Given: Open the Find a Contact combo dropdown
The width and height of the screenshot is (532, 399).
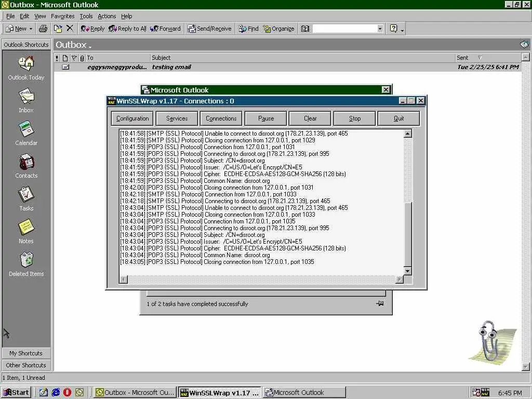Looking at the screenshot, I should point(380,29).
